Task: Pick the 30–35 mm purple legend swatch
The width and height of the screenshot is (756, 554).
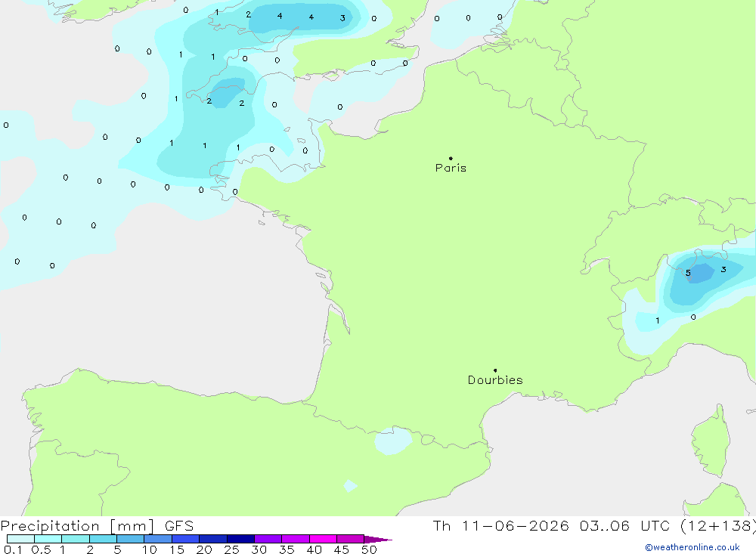Action: tap(268, 539)
